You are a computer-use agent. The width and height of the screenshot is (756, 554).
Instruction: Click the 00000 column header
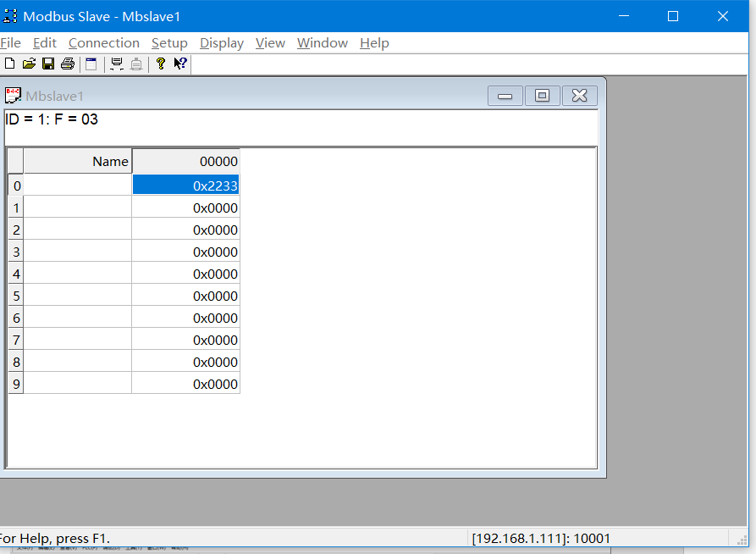click(x=185, y=161)
